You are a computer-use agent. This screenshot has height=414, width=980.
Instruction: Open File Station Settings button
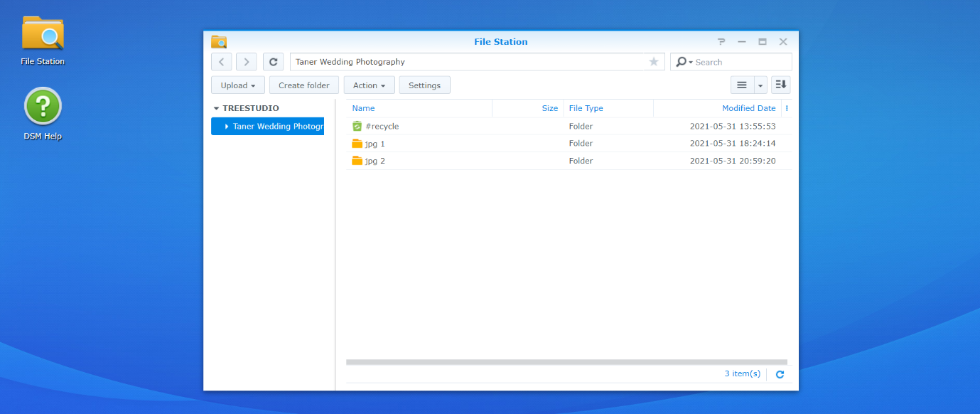[x=424, y=85]
